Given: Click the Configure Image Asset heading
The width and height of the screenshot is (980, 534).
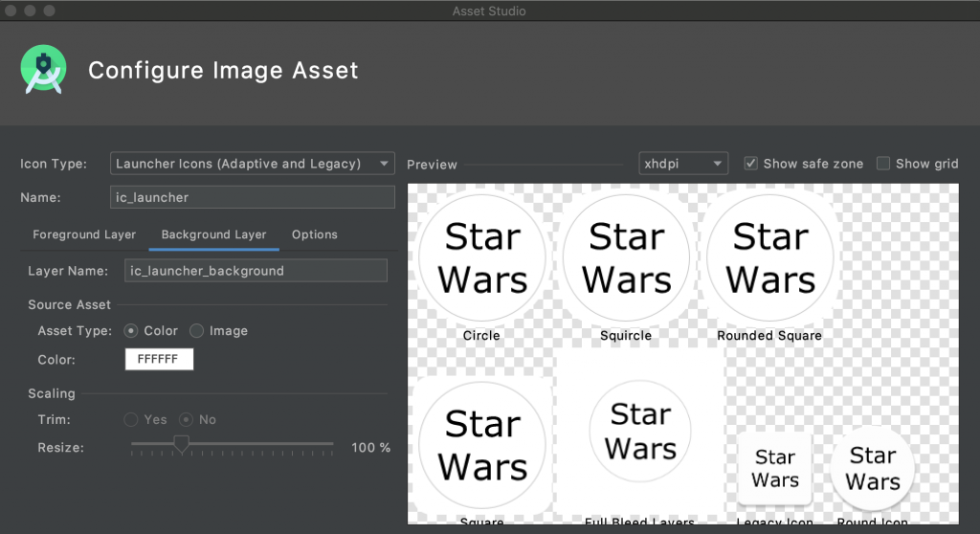Looking at the screenshot, I should (x=223, y=70).
